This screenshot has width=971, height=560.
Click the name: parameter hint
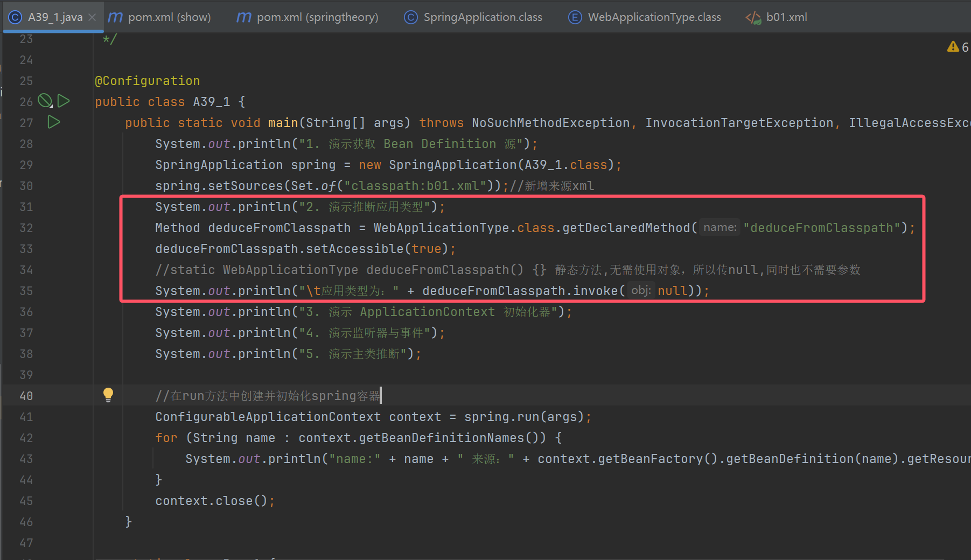point(720,228)
